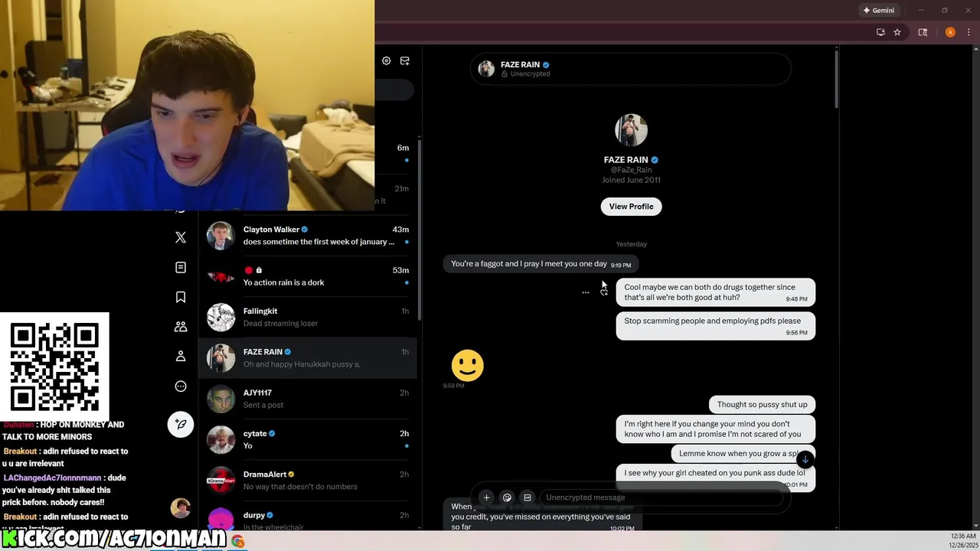Viewport: 980px width, 551px height.
Task: Open message settings gear icon
Action: pyautogui.click(x=386, y=60)
